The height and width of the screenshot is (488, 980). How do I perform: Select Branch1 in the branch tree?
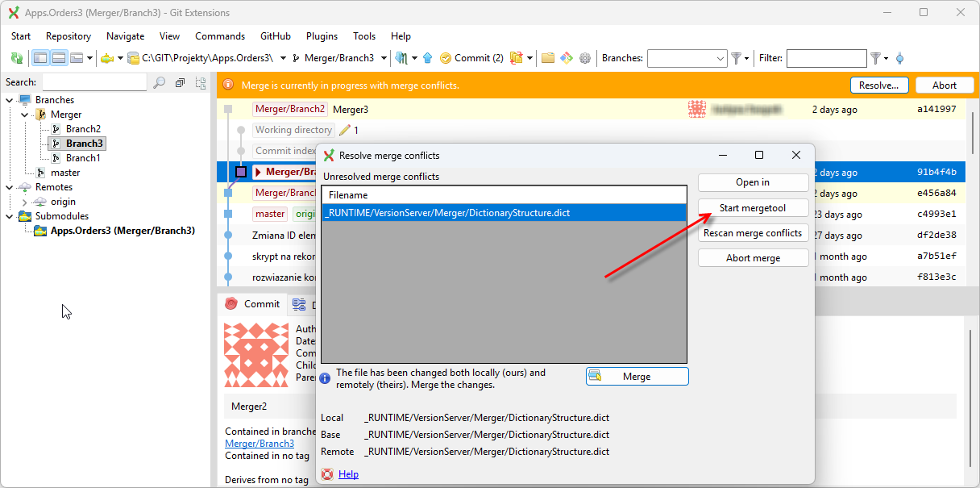tap(83, 158)
